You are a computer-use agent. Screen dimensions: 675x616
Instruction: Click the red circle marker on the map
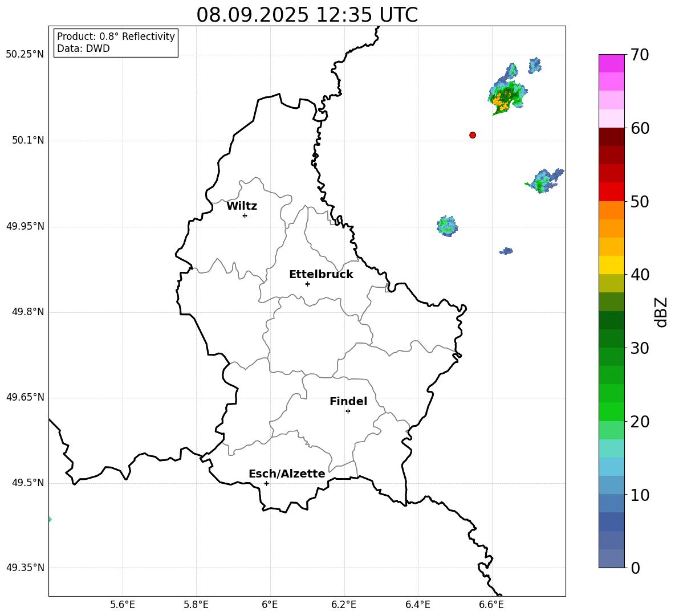pyautogui.click(x=473, y=135)
